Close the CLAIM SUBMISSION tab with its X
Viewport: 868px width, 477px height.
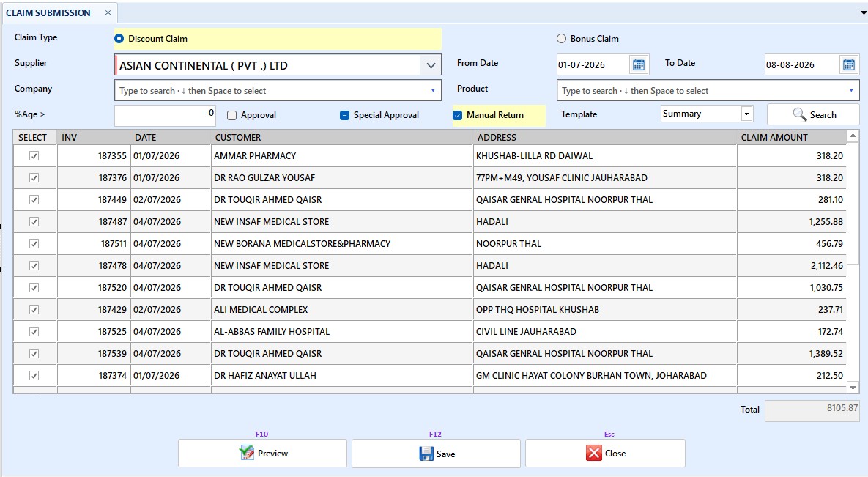pyautogui.click(x=108, y=12)
